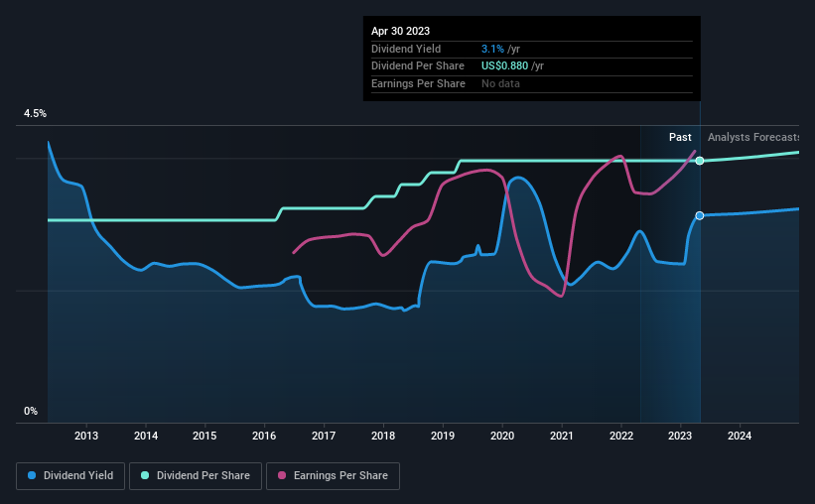The height and width of the screenshot is (504, 815).
Task: Click the tooltip Earnings Per Share row label
Action: pos(418,83)
